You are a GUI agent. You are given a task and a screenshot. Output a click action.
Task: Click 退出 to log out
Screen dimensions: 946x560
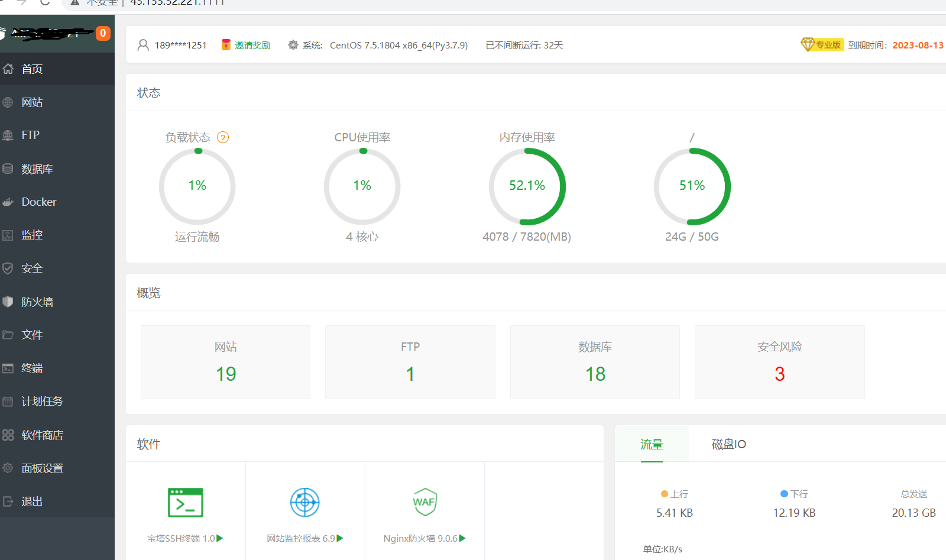(x=32, y=501)
